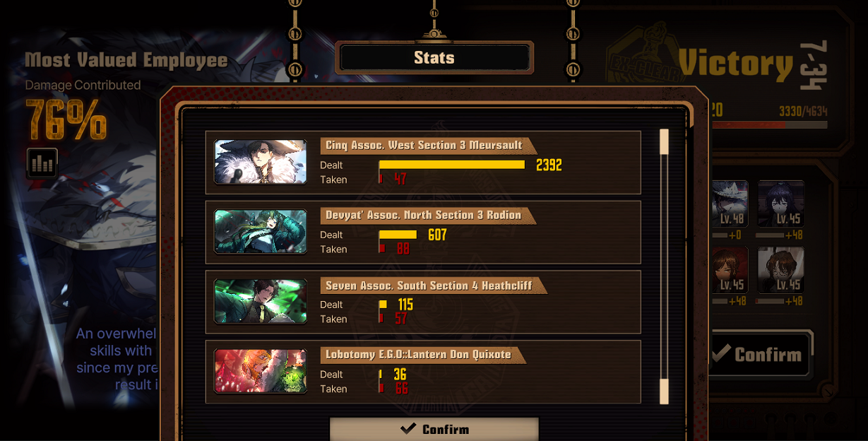868x441 pixels.
Task: Click Confirm button at bottom of Stats panel
Action: point(434,429)
